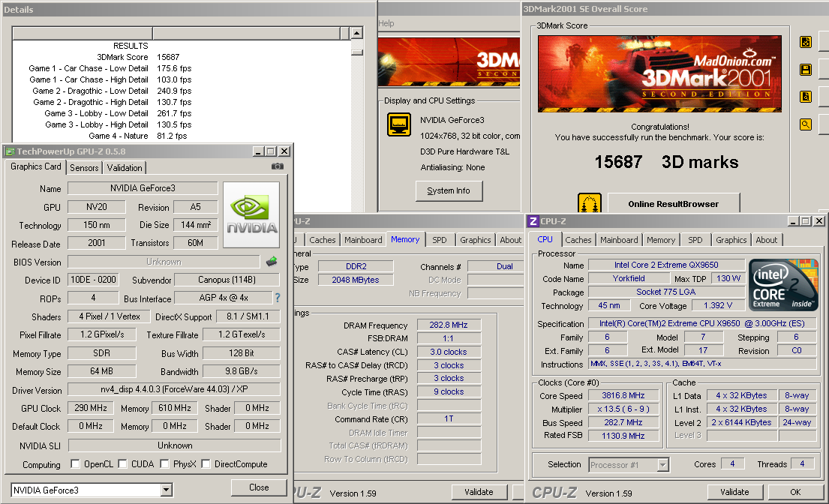The width and height of the screenshot is (829, 504).
Task: Click the Online ResultBrowser button
Action: pyautogui.click(x=673, y=204)
